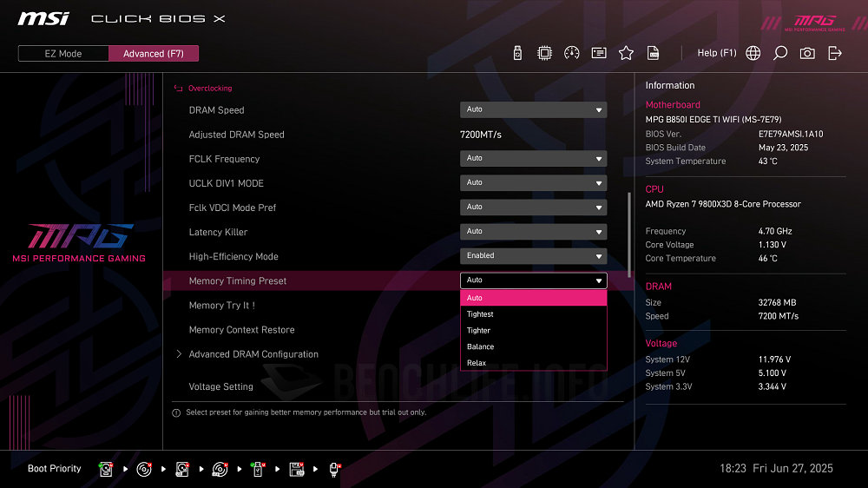Select the Memory Timing Preset row label
This screenshot has width=868, height=488.
[x=238, y=280]
